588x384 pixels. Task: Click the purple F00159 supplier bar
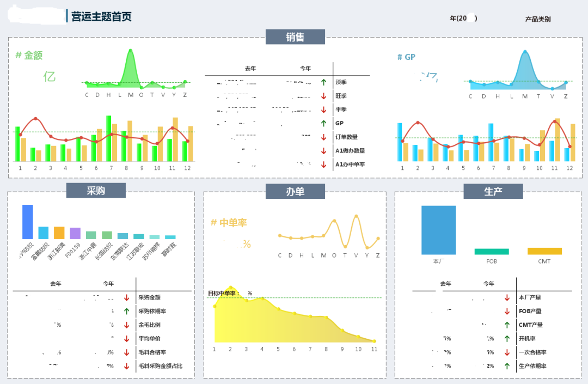(75, 233)
